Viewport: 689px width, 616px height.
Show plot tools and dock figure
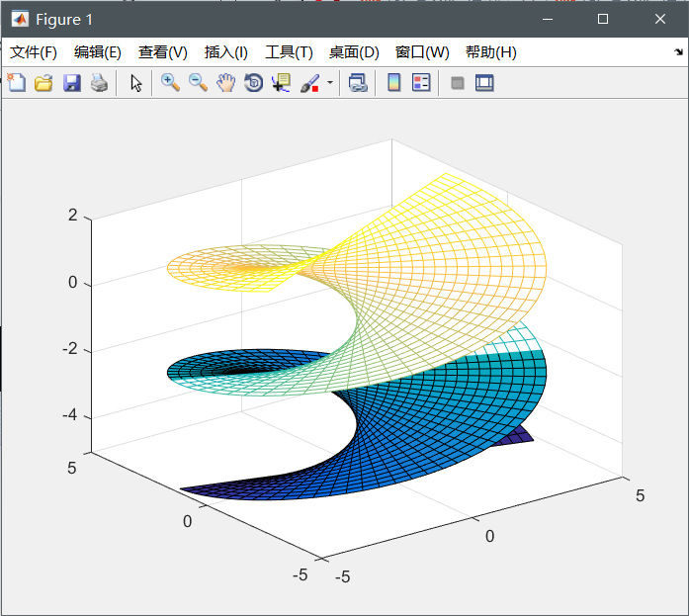point(484,83)
